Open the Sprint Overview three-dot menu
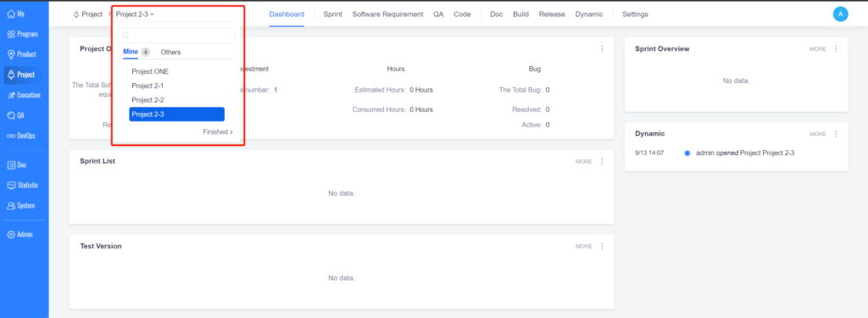The width and height of the screenshot is (868, 318). 836,48
